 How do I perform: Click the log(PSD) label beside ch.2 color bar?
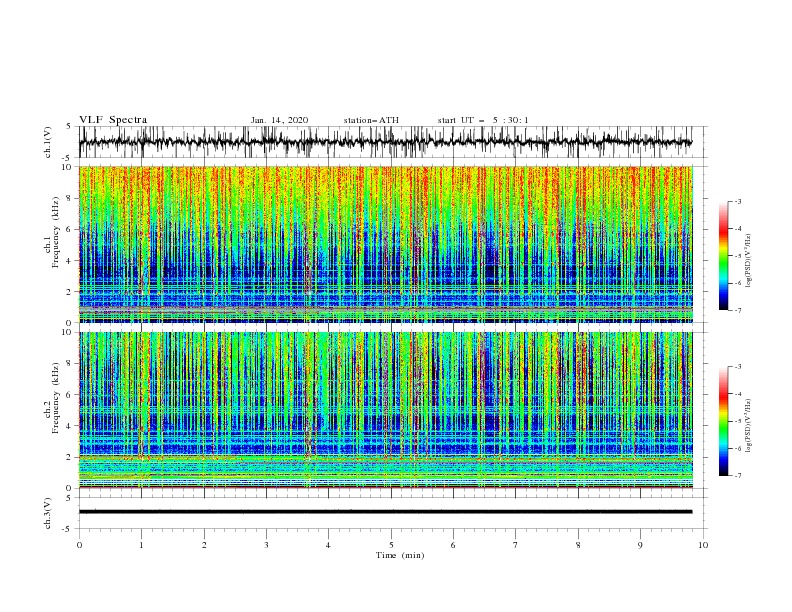[x=749, y=425]
